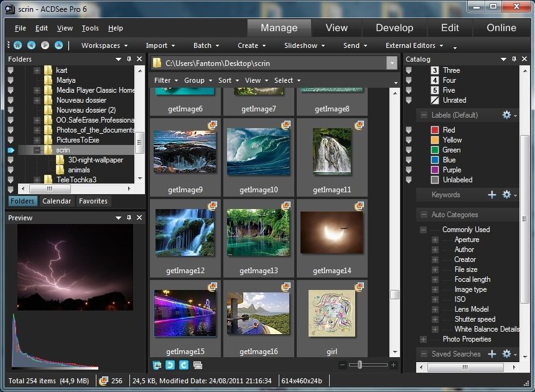This screenshot has height=392, width=535.
Task: Click rotate left icon below thumbnails
Action: (170, 365)
